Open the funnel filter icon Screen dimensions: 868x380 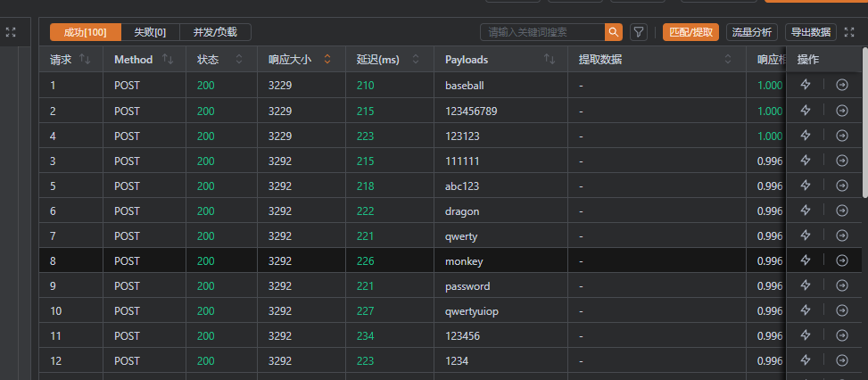point(639,32)
